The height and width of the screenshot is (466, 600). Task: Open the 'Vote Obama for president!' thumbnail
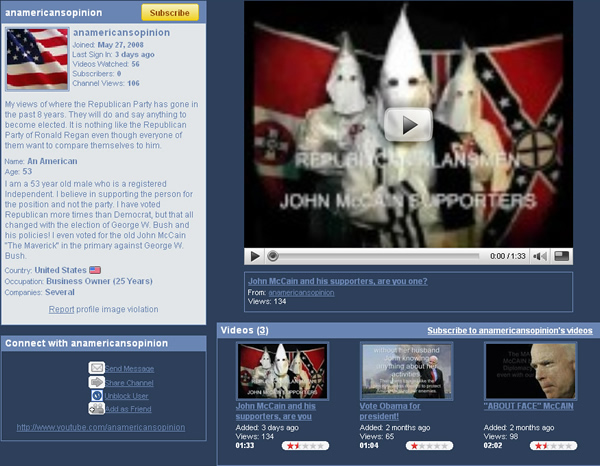406,371
